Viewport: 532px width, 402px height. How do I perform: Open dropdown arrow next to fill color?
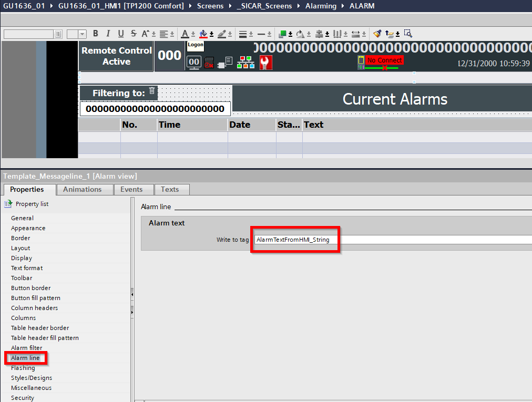(212, 34)
